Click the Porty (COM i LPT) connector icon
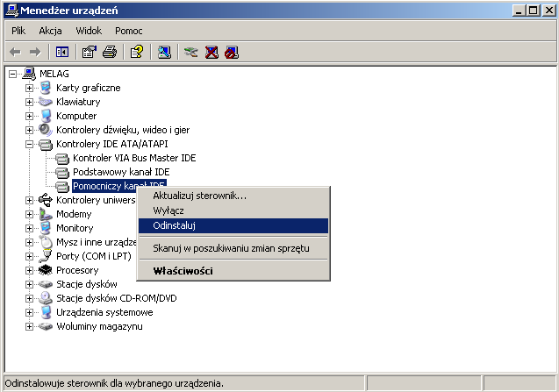This screenshot has width=559, height=392. pos(46,256)
